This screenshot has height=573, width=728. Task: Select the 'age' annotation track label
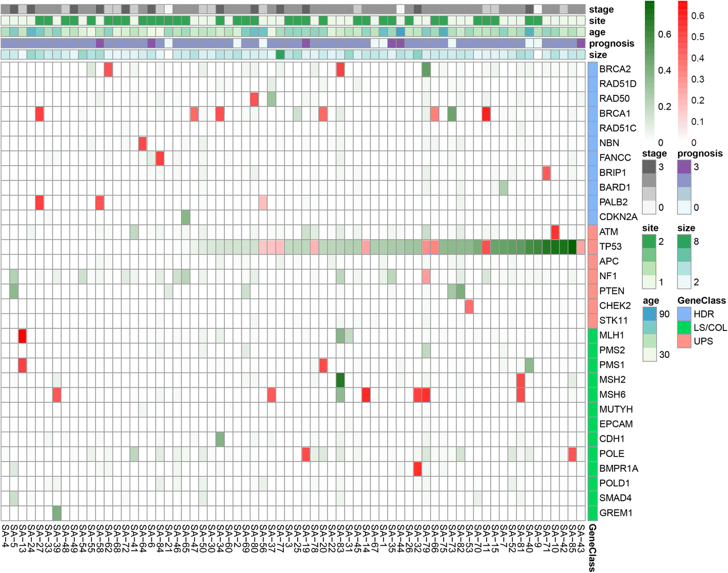597,32
